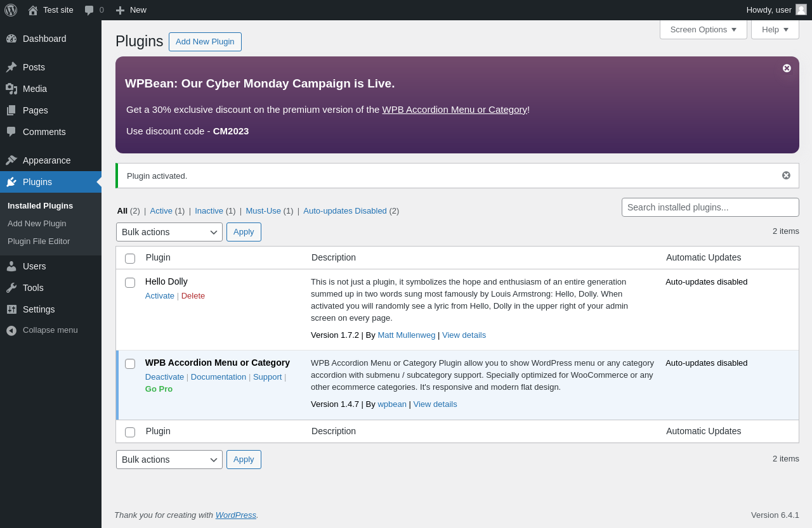The image size is (812, 528).
Task: Activate the Hello Dolly plugin
Action: (160, 295)
